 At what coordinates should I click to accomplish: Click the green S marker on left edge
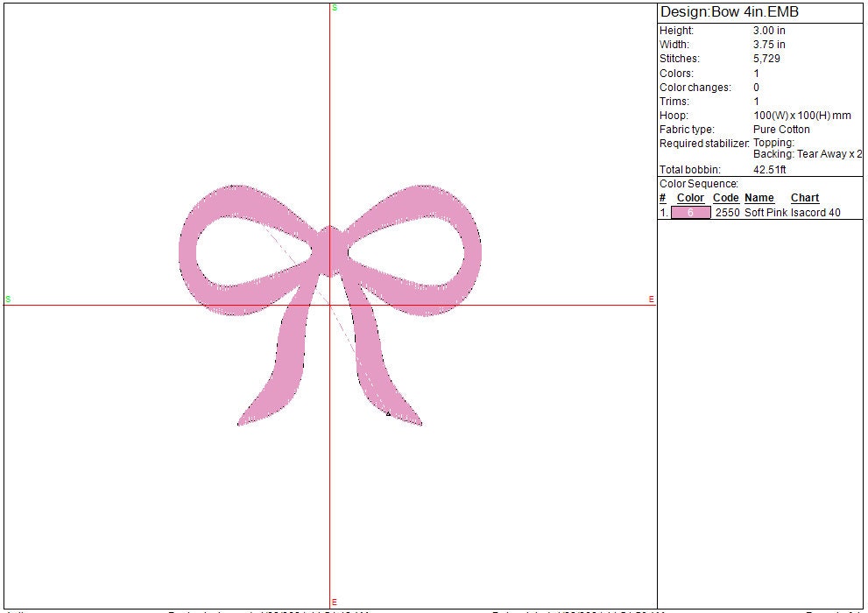point(8,299)
